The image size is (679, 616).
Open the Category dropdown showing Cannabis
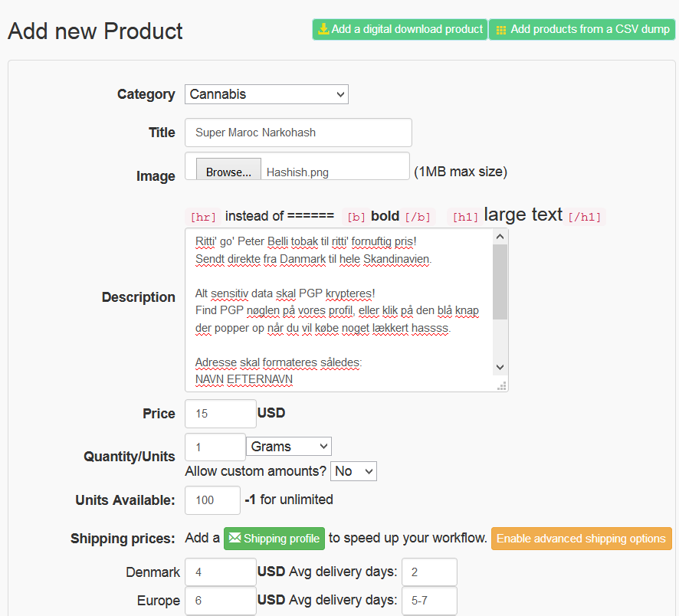point(266,94)
